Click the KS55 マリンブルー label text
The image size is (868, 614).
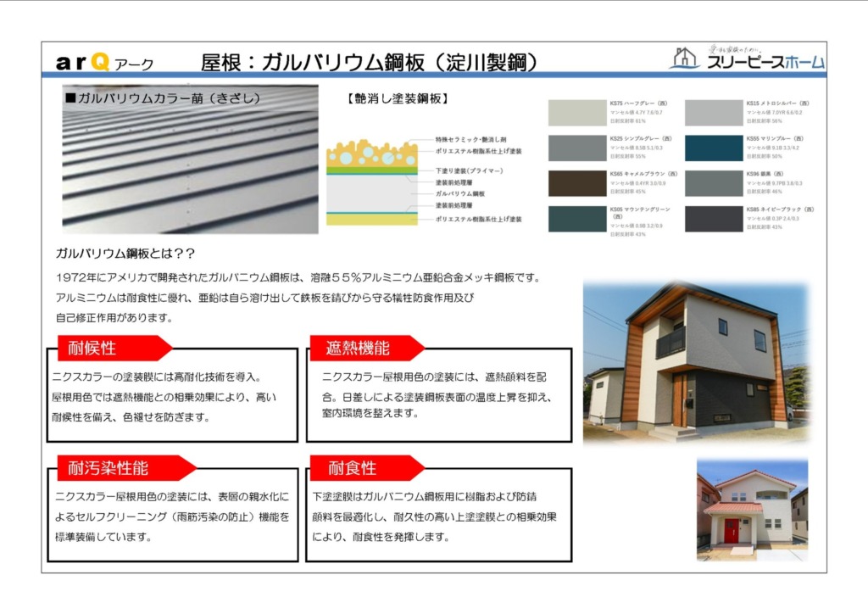tap(775, 138)
